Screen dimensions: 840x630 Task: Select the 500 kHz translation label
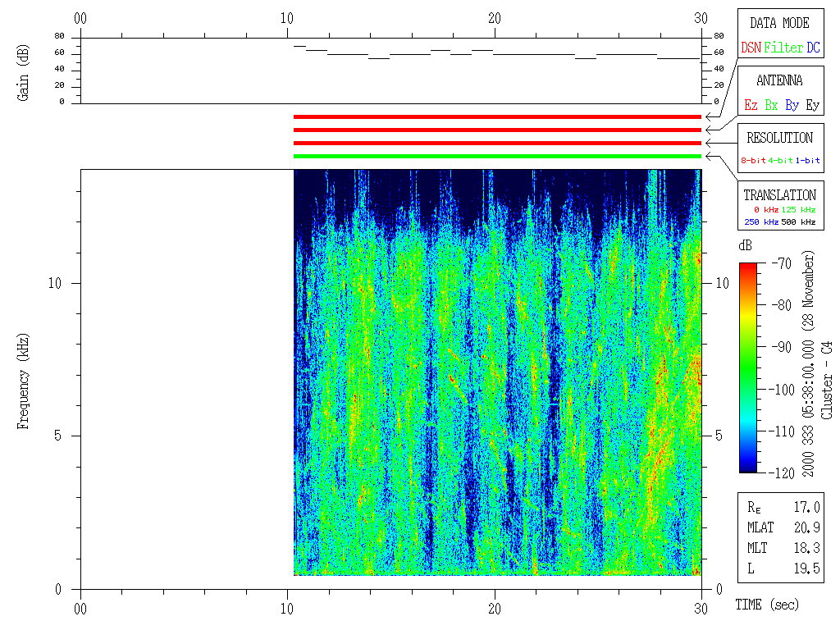click(x=798, y=222)
